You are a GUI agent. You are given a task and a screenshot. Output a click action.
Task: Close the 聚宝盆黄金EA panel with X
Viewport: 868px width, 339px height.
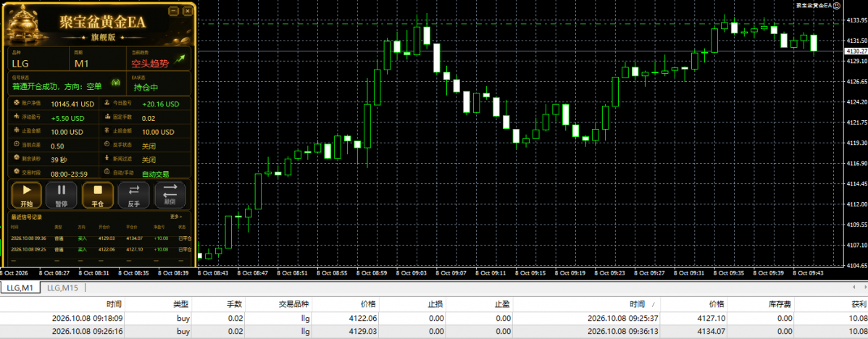click(186, 11)
